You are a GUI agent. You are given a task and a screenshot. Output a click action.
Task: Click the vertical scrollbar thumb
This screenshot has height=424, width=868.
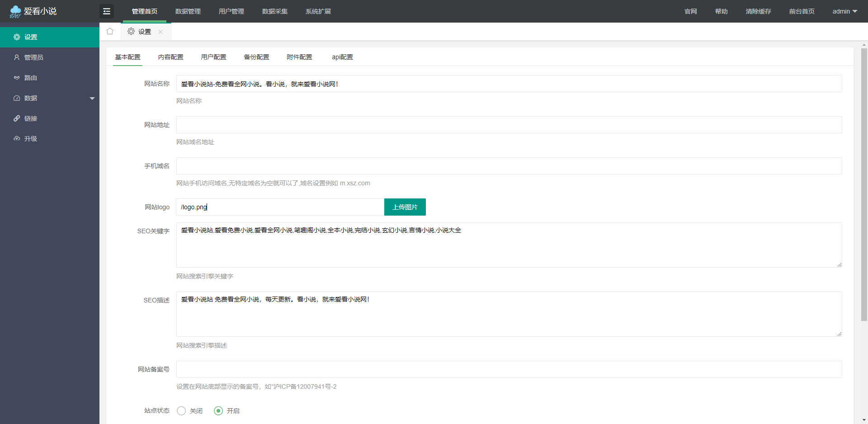(x=864, y=181)
